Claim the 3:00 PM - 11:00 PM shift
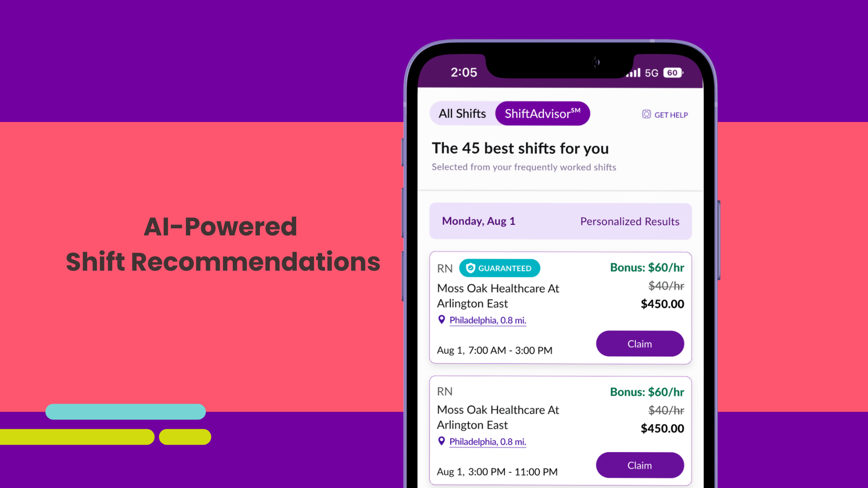 click(x=640, y=465)
